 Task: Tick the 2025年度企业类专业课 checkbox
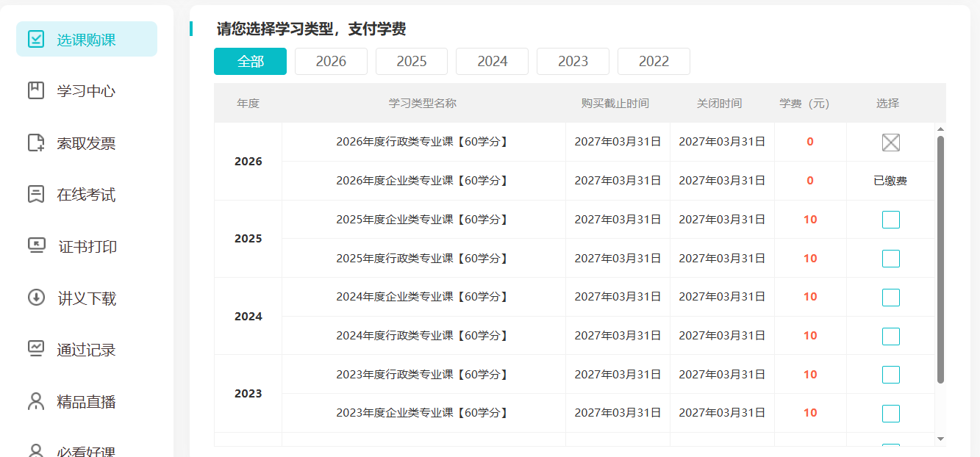click(x=890, y=220)
